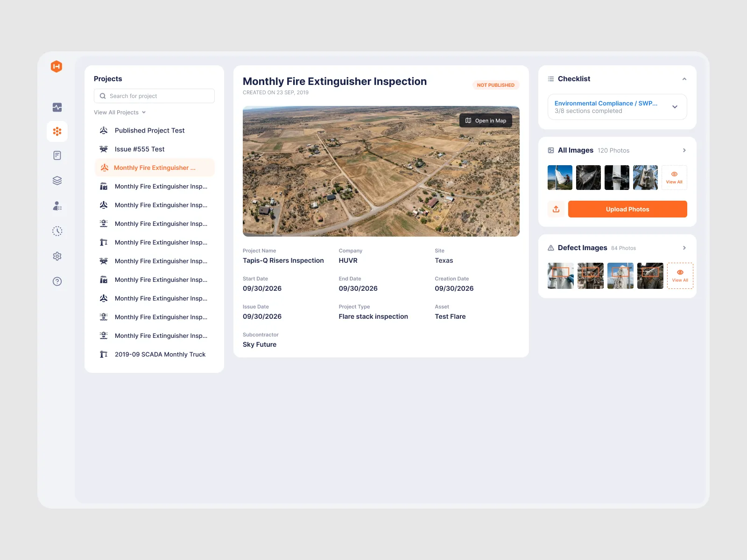Click the crane icon beside 2019-09 SCADA

pos(104,355)
